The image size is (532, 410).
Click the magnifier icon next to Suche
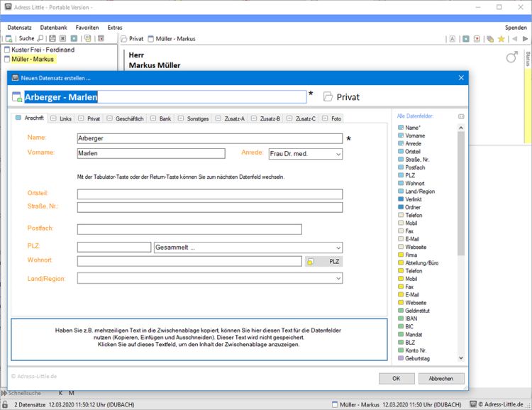[x=40, y=38]
